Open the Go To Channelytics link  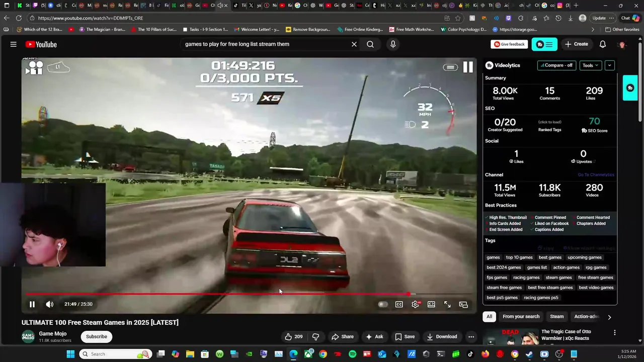click(596, 175)
